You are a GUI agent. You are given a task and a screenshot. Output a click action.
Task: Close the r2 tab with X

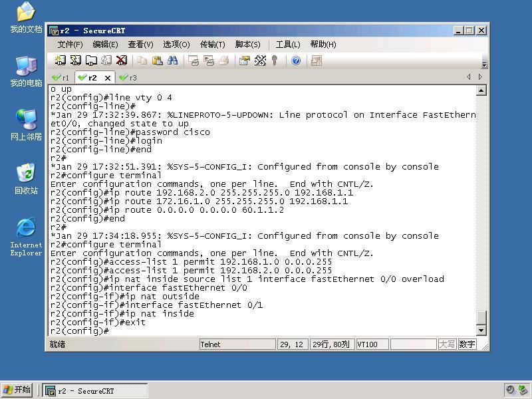tap(108, 78)
